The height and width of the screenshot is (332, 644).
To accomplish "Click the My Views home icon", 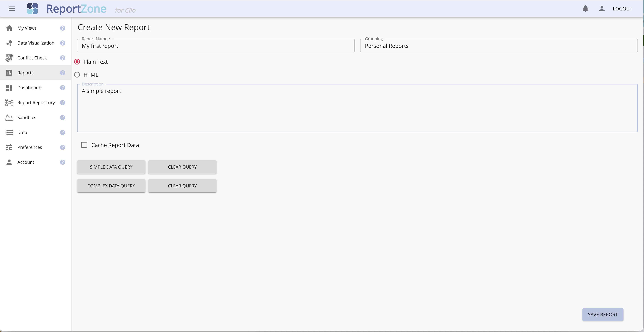I will tap(9, 28).
